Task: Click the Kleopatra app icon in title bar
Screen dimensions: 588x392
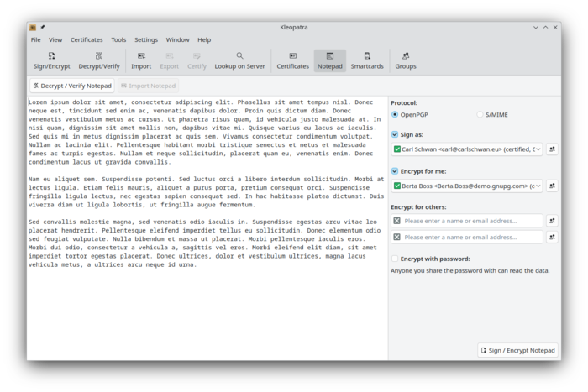Action: (x=33, y=28)
